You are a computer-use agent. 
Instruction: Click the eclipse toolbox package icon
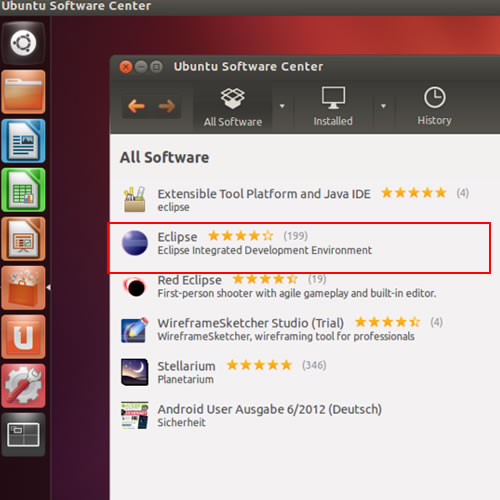click(x=135, y=199)
